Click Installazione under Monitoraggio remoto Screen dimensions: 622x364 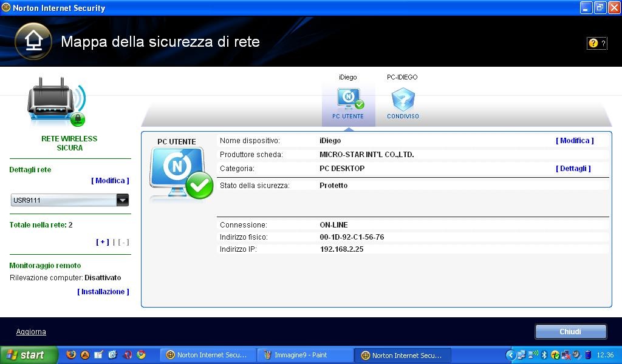pos(103,292)
